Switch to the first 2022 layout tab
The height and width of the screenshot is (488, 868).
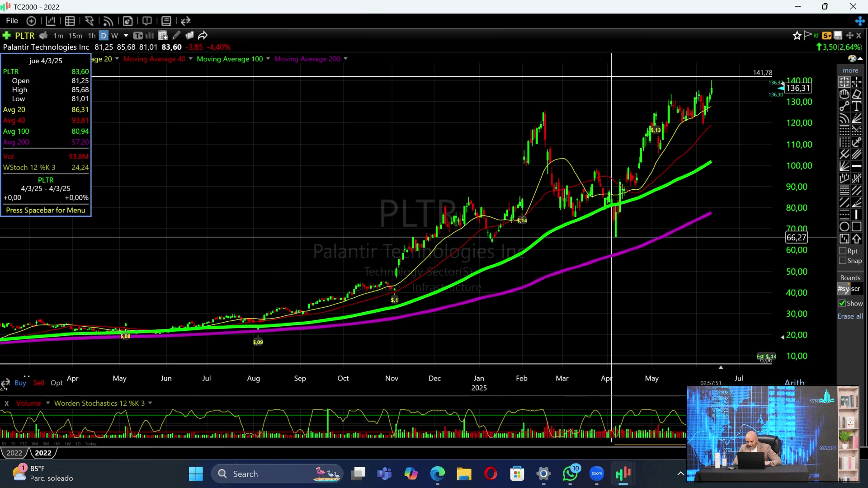14,453
